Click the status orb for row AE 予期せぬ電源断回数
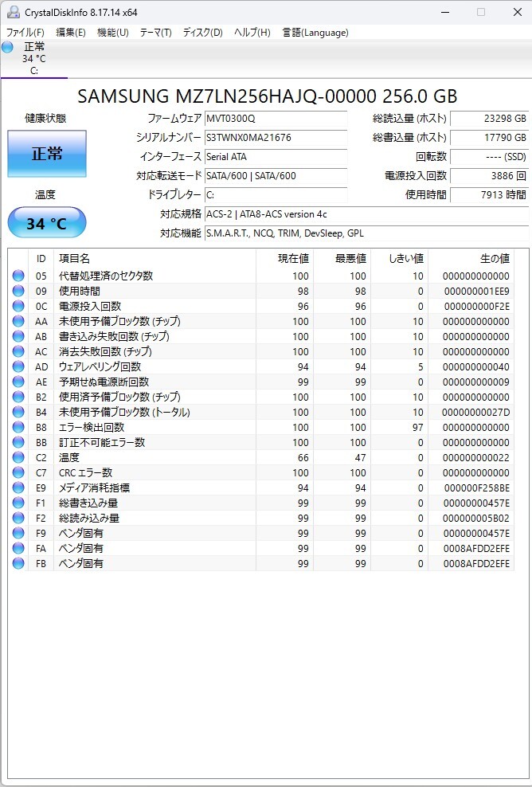Screen dimensions: 532x787 (x=18, y=382)
